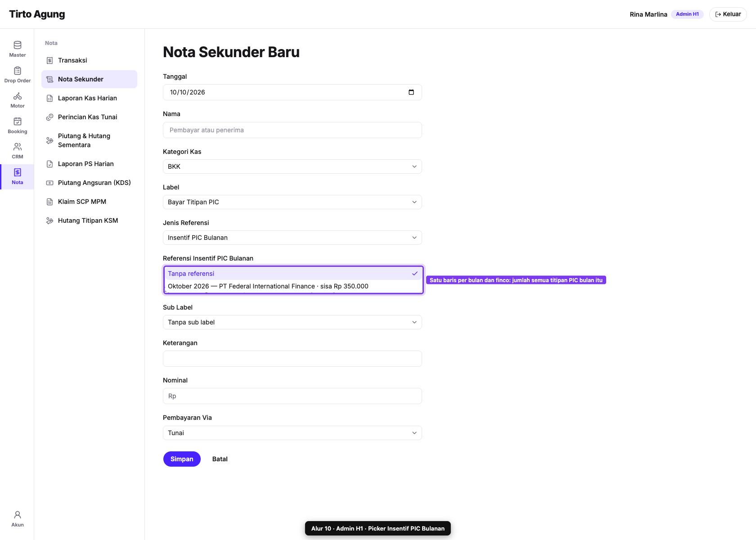Open the CRM people icon
Screen dimensions: 756x540
18,147
